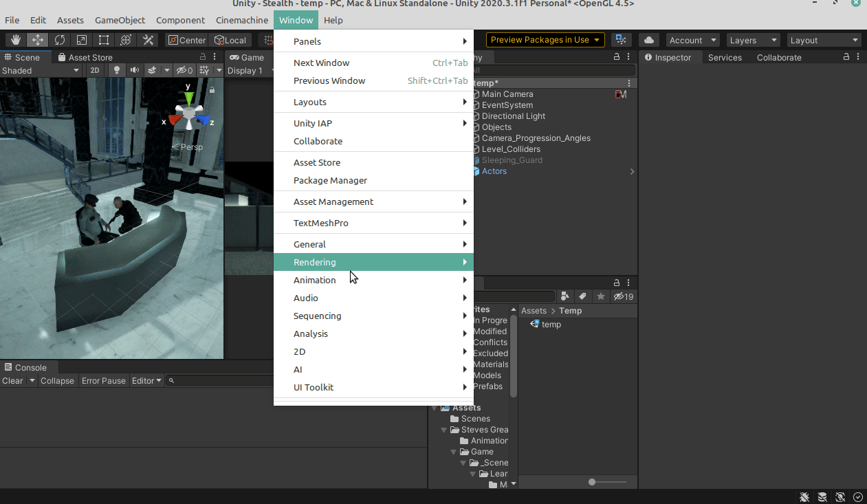Choose Asset Store from Window menu

click(373, 162)
